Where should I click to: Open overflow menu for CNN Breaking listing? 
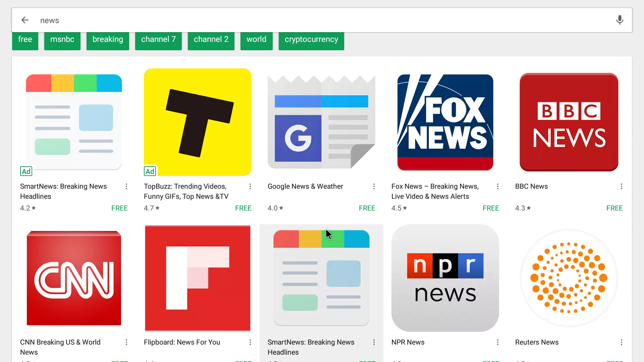tap(126, 342)
